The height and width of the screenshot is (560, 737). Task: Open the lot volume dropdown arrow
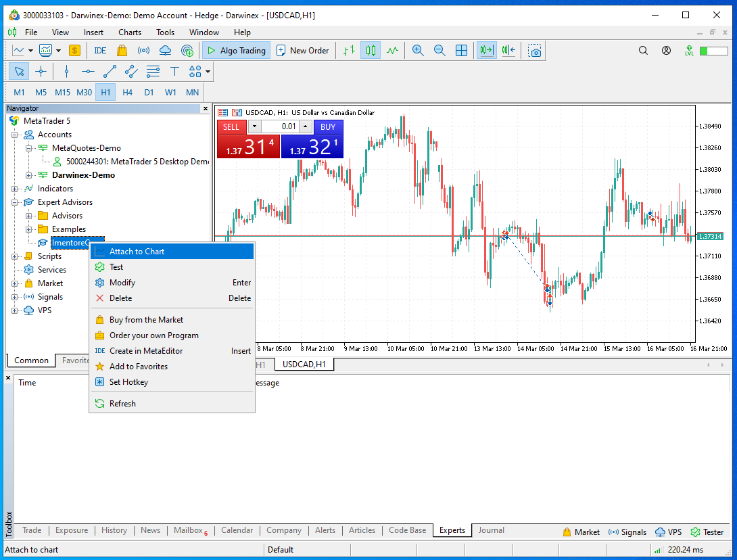tap(254, 126)
